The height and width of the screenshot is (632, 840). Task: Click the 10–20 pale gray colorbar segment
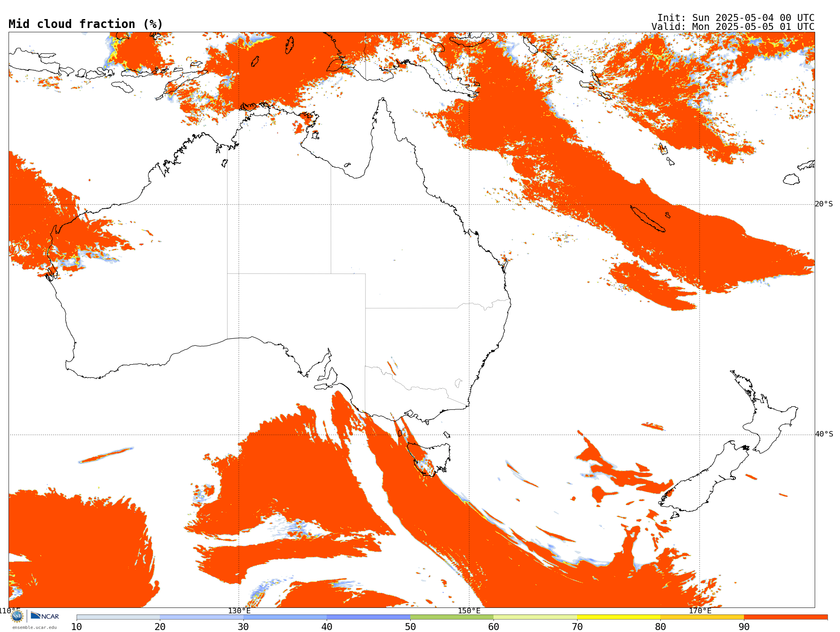pyautogui.click(x=118, y=617)
